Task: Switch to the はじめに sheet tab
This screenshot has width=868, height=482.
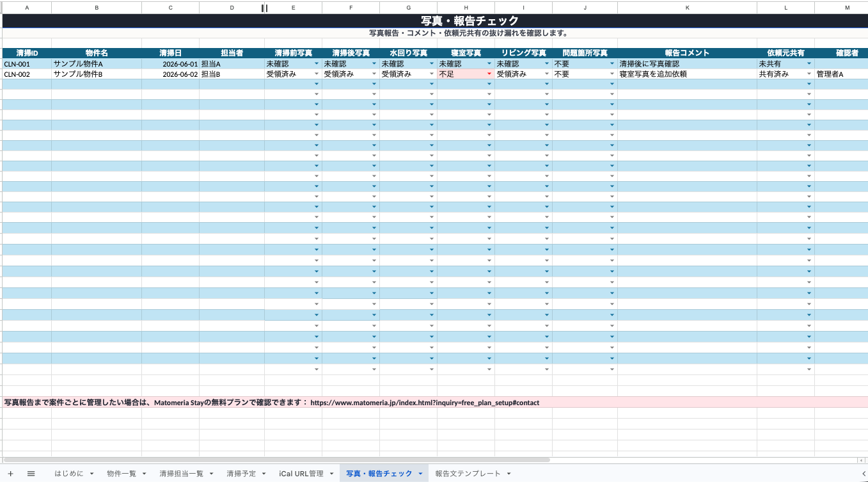Action: pyautogui.click(x=68, y=474)
